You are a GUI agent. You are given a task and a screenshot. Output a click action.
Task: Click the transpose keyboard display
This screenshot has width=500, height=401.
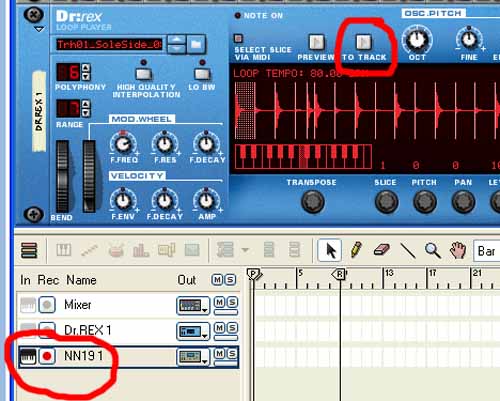tap(303, 157)
